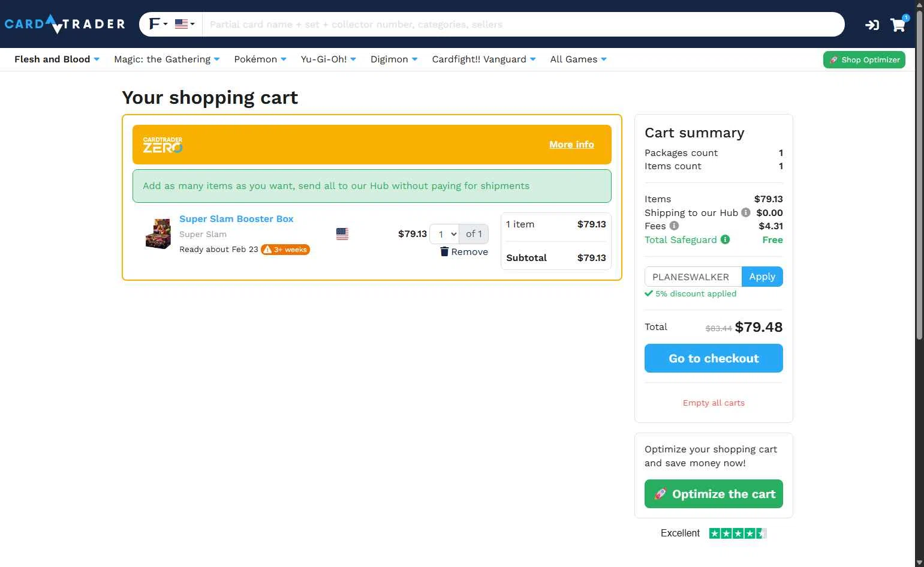Open the item quantity dropdown
Screen dimensions: 924x567
[x=444, y=234]
